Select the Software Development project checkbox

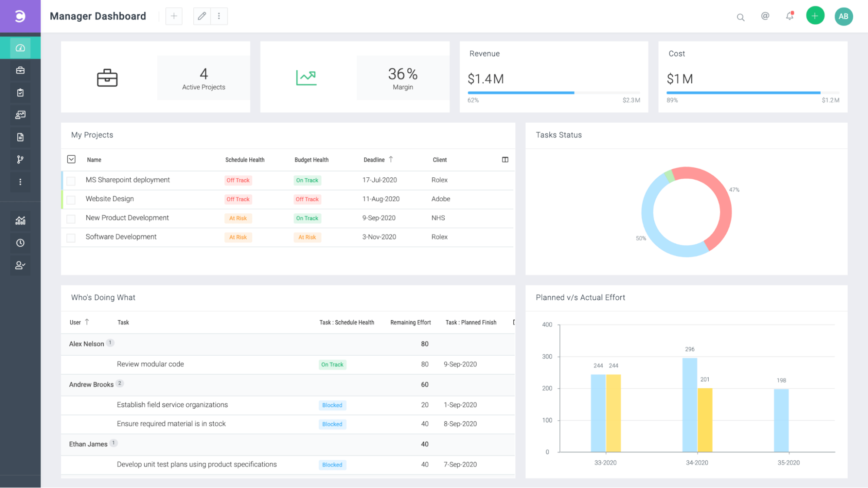point(71,238)
